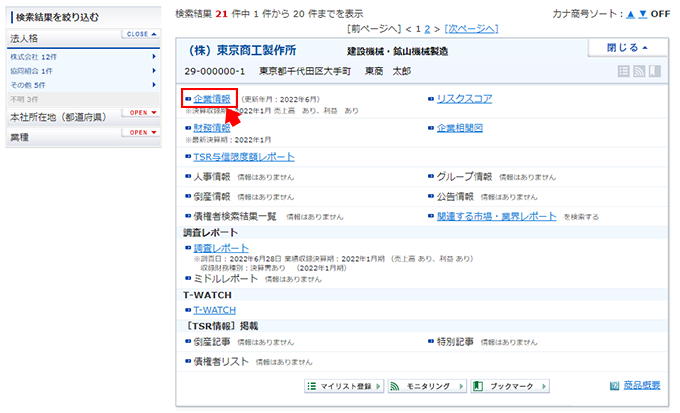The image size is (680, 413).
Task: Click the 商品概要 help icon
Action: click(615, 386)
